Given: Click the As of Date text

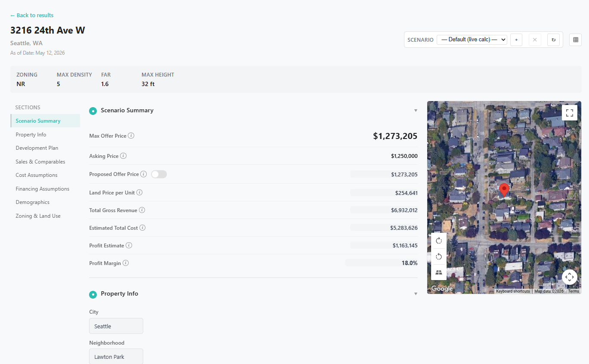Looking at the screenshot, I should click(37, 53).
